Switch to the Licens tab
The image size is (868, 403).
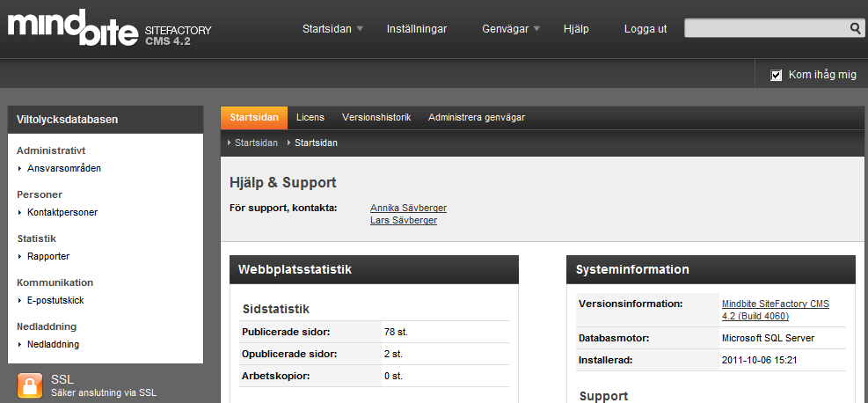310,117
